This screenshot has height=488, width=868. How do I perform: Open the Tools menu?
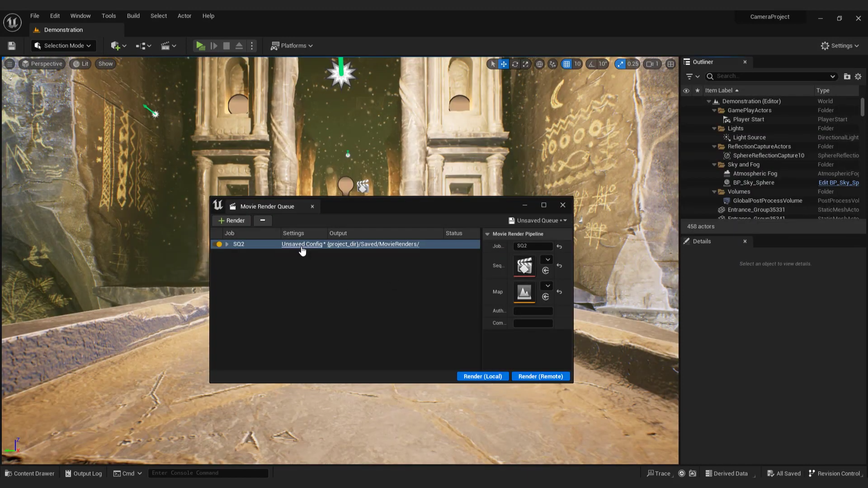pos(108,16)
